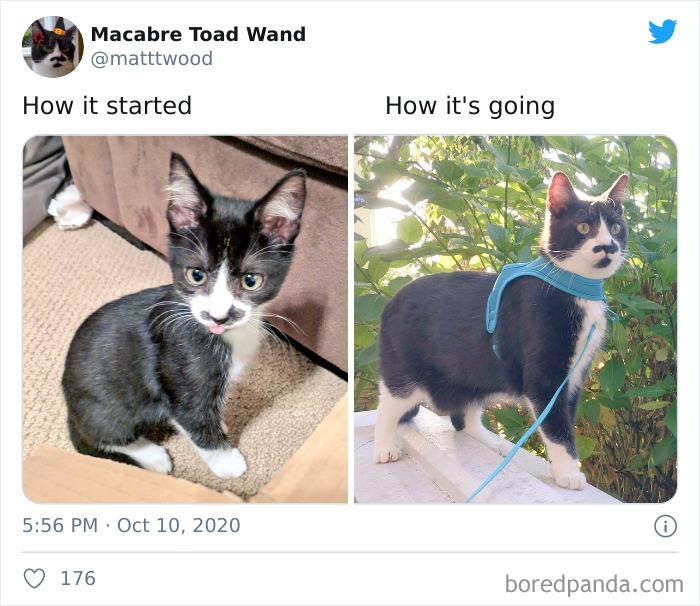Viewport: 700px width, 606px height.
Task: Click the boredpanda.com watermark
Action: (594, 584)
